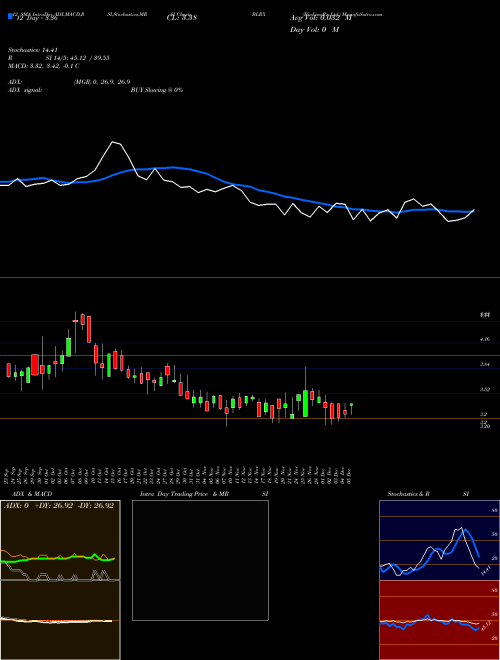Open the red RSI chart panel
500x660 pixels.
[x=439, y=620]
